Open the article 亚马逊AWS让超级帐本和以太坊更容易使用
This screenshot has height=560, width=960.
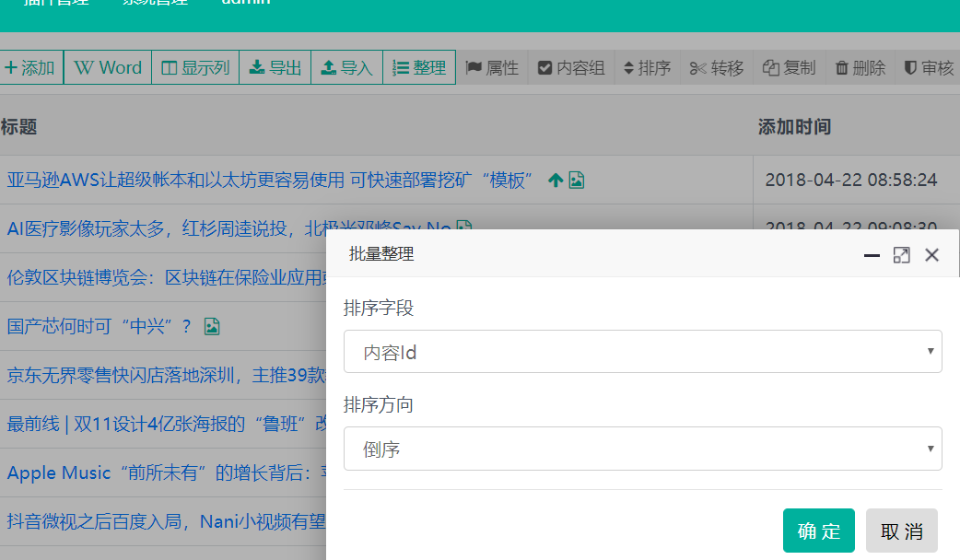pyautogui.click(x=269, y=180)
